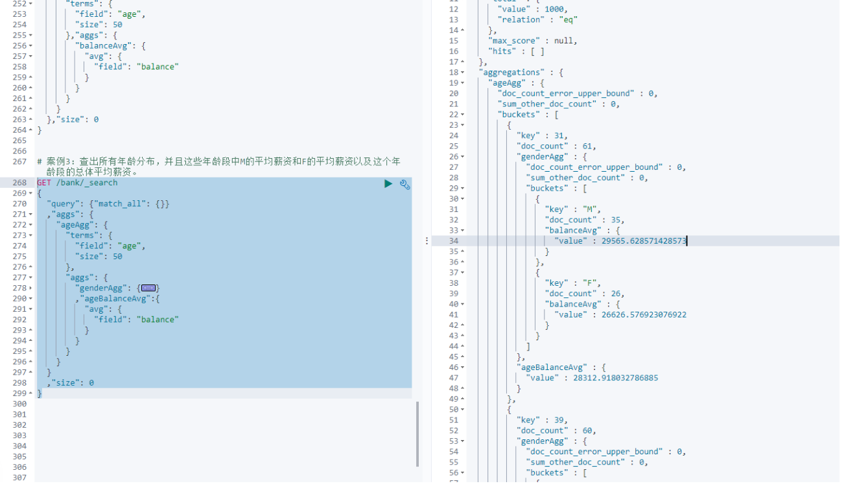
Task: Fold the buckets array at response line 22
Action: click(462, 114)
